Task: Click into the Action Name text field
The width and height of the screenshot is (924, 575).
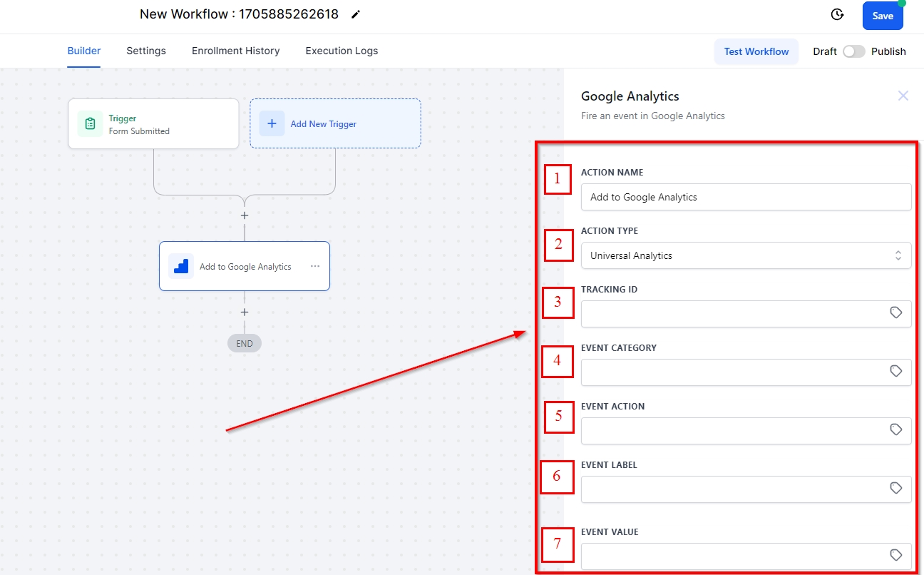Action: click(746, 197)
